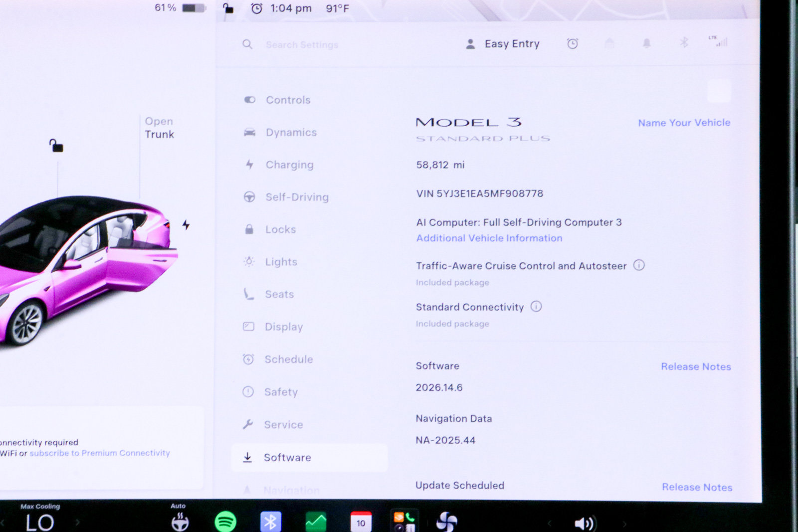Viewport: 798px width, 532px height.
Task: Tap the 1:04 pm clock
Action: coord(291,8)
